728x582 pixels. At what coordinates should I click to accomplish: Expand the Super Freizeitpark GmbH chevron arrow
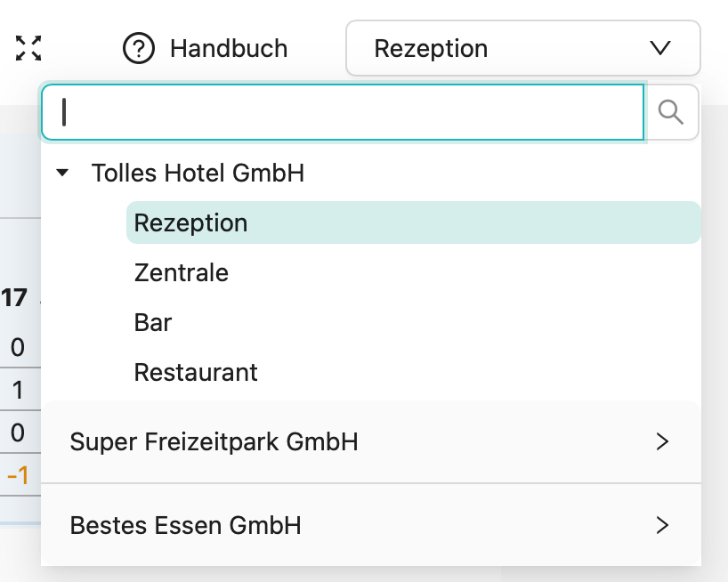pyautogui.click(x=661, y=441)
